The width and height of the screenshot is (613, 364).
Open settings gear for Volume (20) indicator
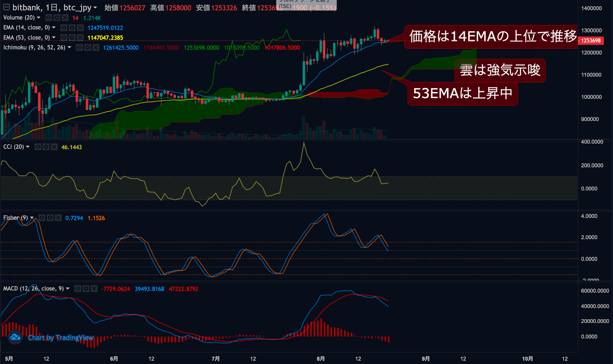tap(57, 18)
